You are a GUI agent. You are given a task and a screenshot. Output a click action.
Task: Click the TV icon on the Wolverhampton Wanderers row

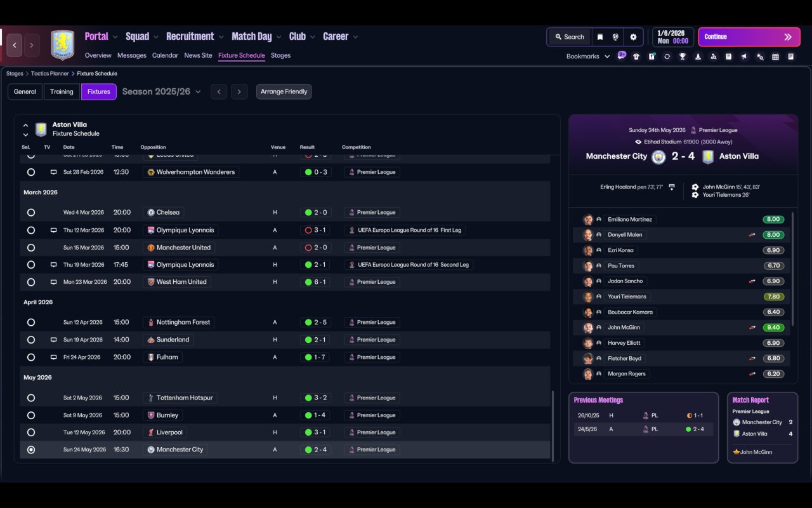pos(53,172)
